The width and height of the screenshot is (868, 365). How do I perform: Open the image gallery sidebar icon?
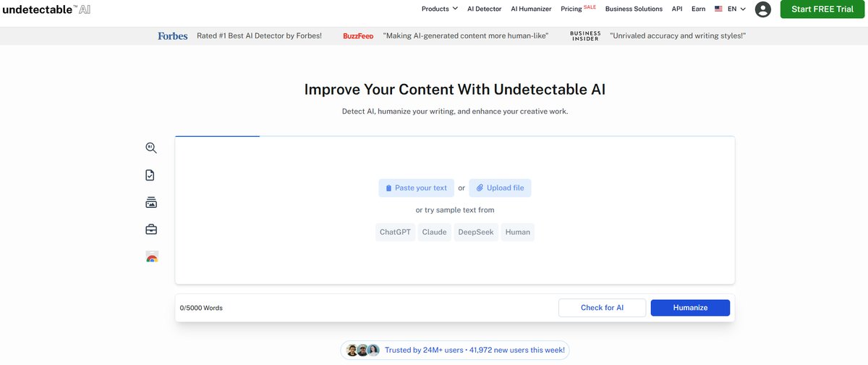[x=151, y=203]
